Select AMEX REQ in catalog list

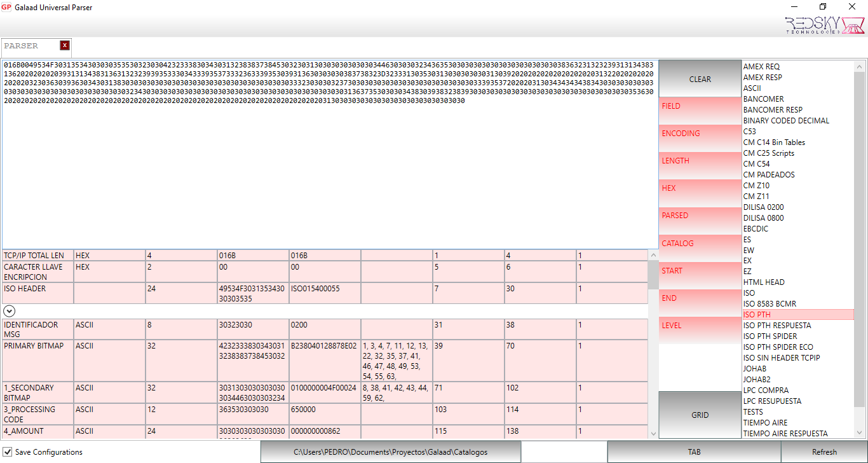[761, 67]
